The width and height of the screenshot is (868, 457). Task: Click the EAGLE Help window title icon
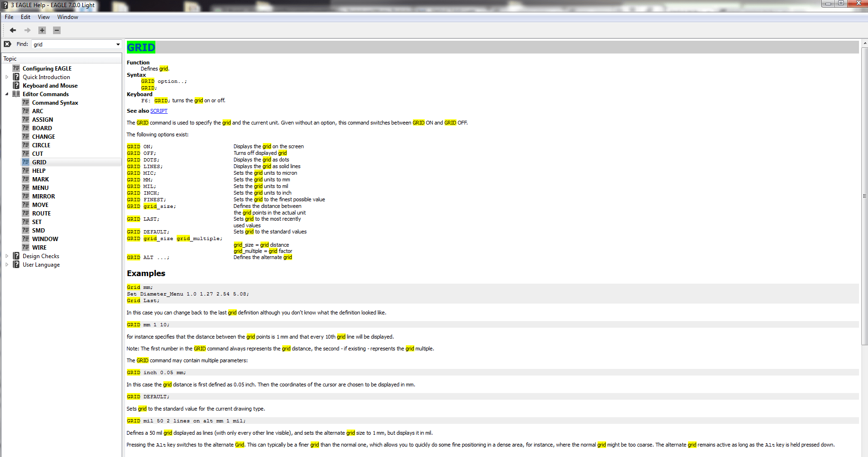[x=5, y=5]
